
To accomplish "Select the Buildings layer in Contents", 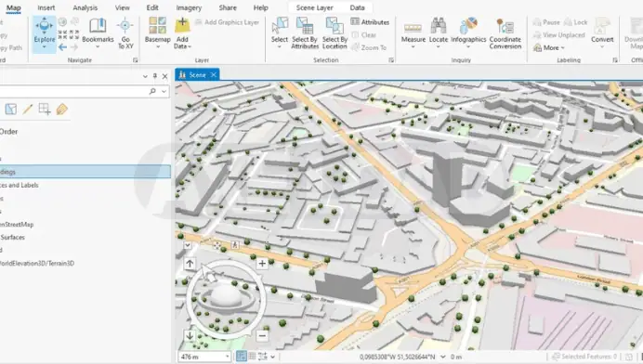I will [85, 172].
